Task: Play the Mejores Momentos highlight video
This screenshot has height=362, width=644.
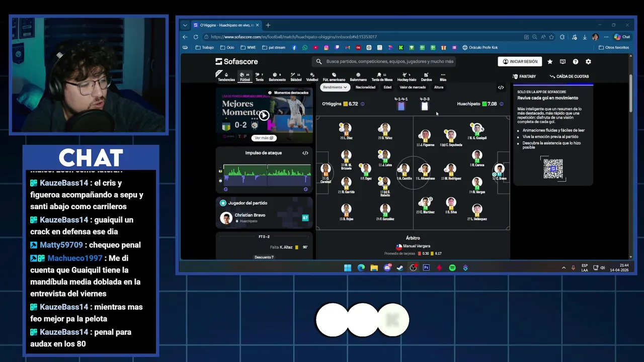Action: (x=264, y=116)
